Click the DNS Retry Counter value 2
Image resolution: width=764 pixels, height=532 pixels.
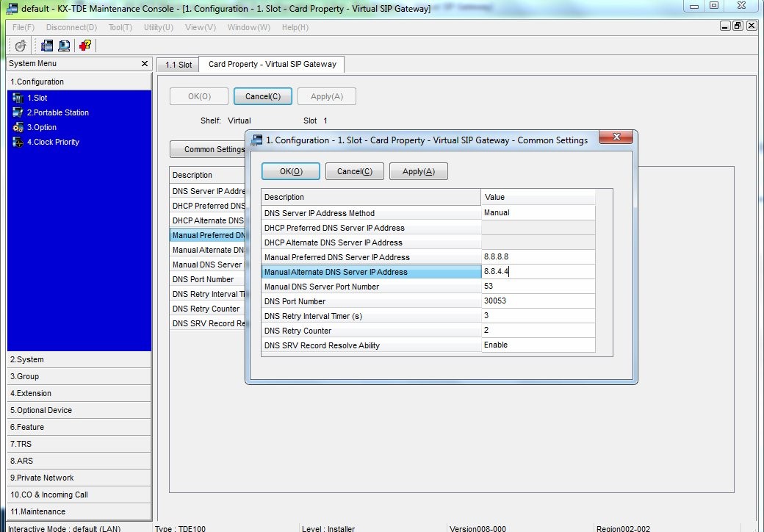click(x=538, y=331)
